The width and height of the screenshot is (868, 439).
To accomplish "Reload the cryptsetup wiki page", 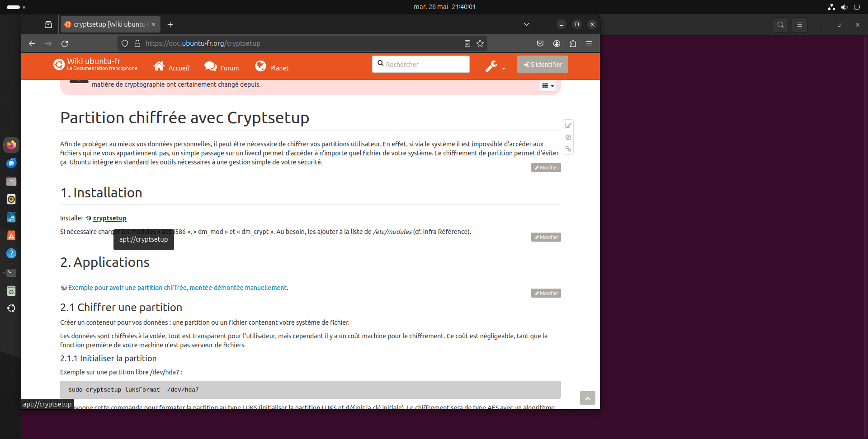I will pyautogui.click(x=65, y=43).
